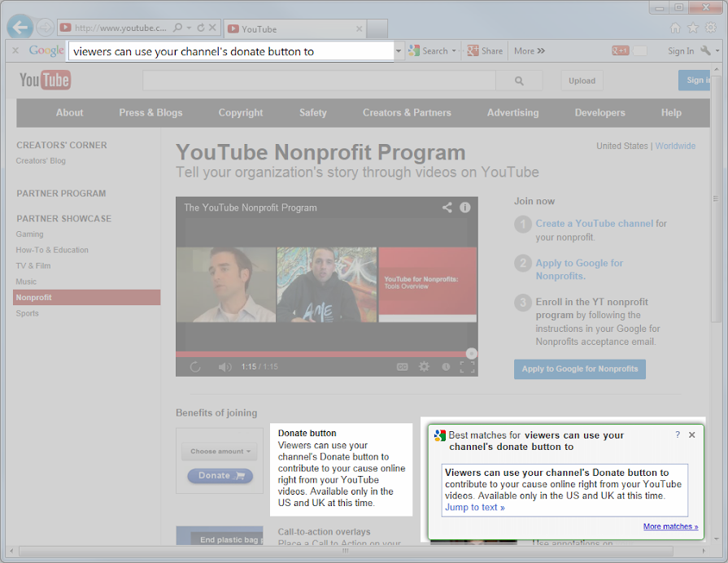Enter fullscreen mode on the video
The height and width of the screenshot is (563, 728).
click(467, 367)
